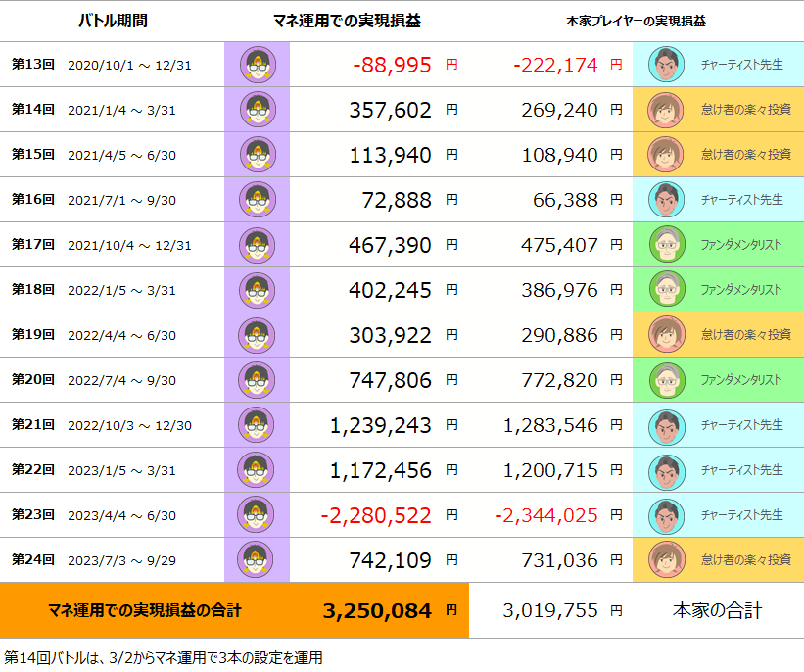Click チャーティスト先生 avatar in 第23回 row
This screenshot has height=672, width=804.
click(666, 515)
